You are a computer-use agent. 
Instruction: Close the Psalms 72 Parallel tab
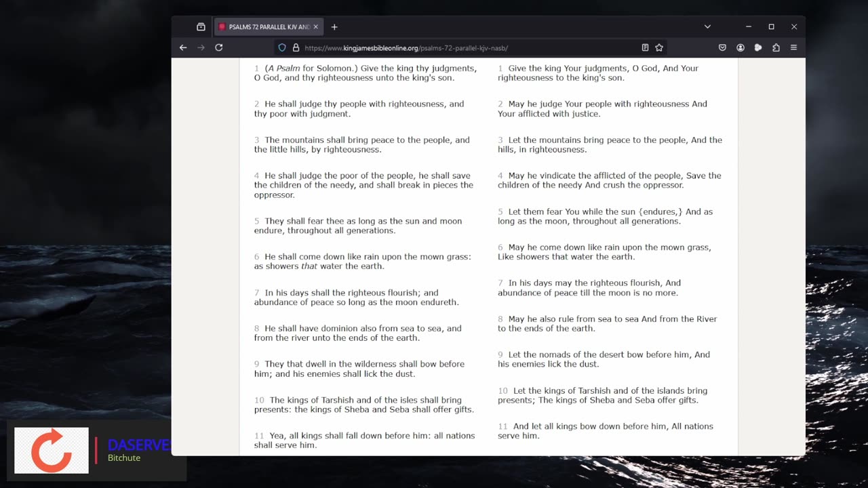315,27
